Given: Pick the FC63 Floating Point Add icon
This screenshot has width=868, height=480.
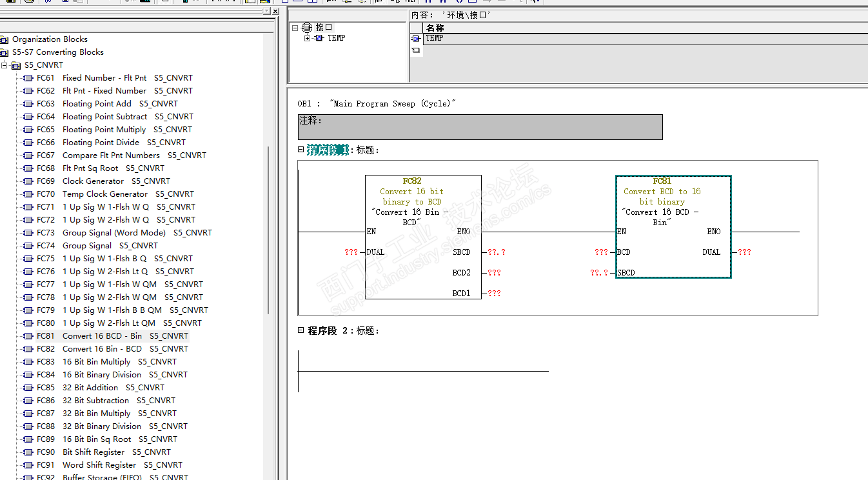Looking at the screenshot, I should 28,104.
